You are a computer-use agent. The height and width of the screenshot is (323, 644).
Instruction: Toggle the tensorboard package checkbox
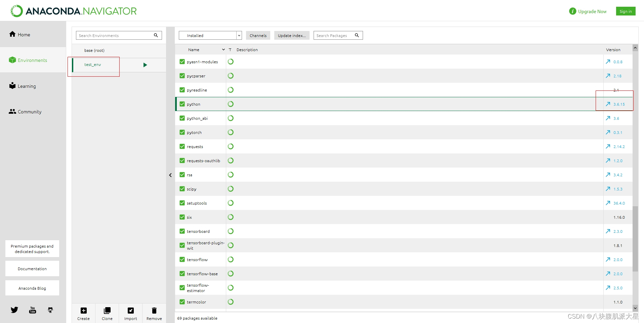point(182,231)
